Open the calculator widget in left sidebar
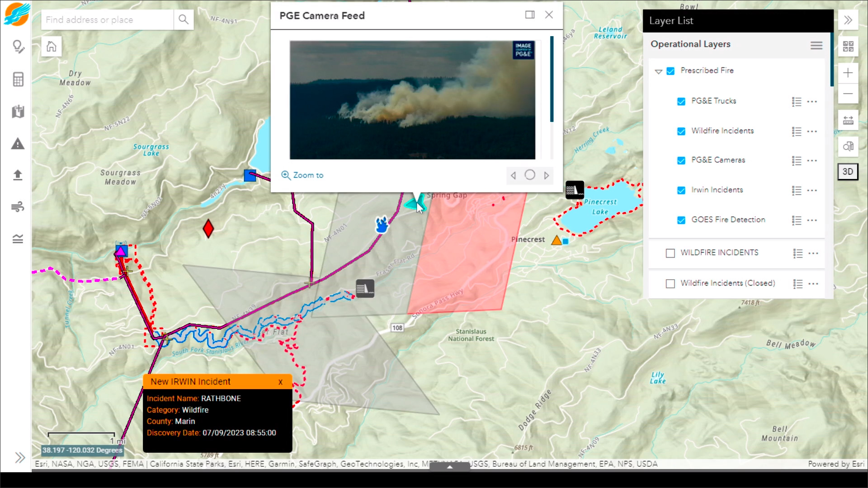Viewport: 868px width, 488px height. tap(18, 80)
